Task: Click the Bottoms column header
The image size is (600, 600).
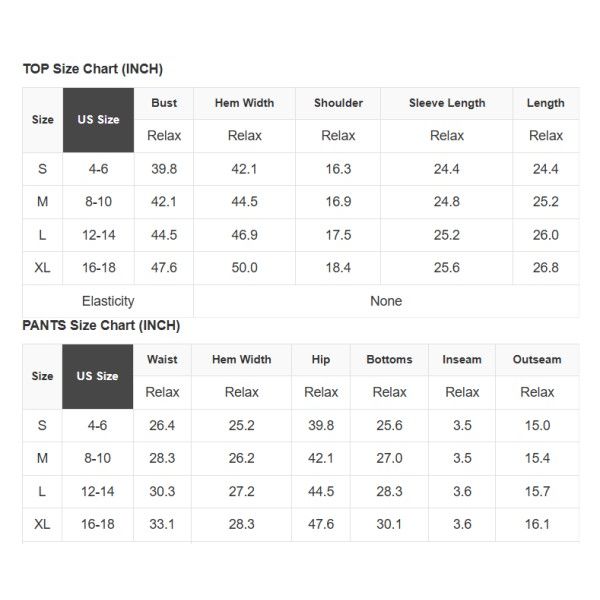Action: (389, 360)
